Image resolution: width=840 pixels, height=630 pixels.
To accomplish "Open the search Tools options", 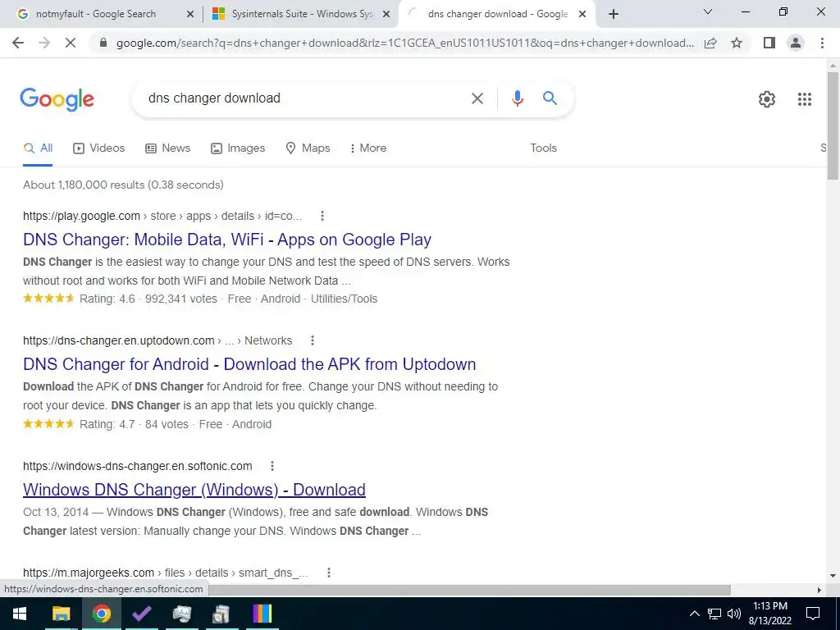I will tap(543, 148).
